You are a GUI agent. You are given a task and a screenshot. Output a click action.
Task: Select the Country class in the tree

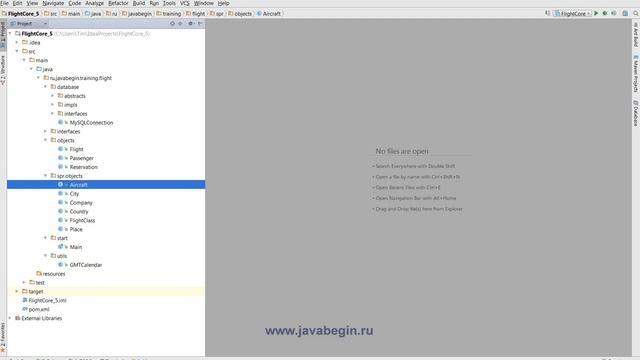click(x=79, y=211)
